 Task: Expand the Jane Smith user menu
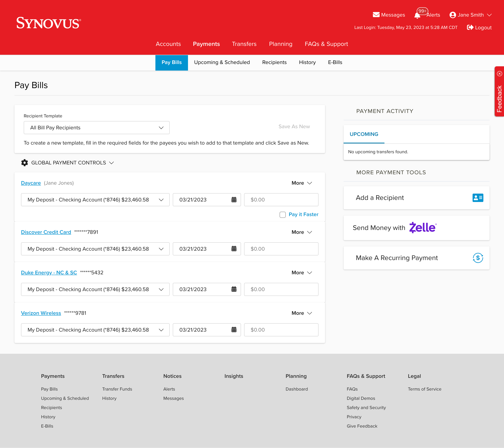470,15
